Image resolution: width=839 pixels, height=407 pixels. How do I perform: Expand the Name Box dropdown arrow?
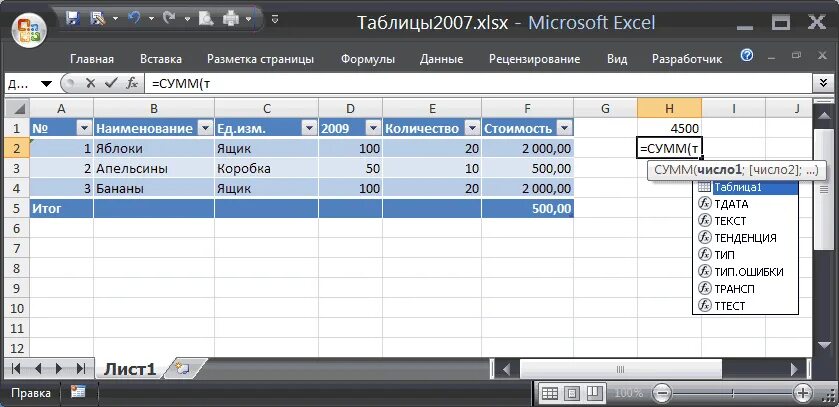(47, 84)
